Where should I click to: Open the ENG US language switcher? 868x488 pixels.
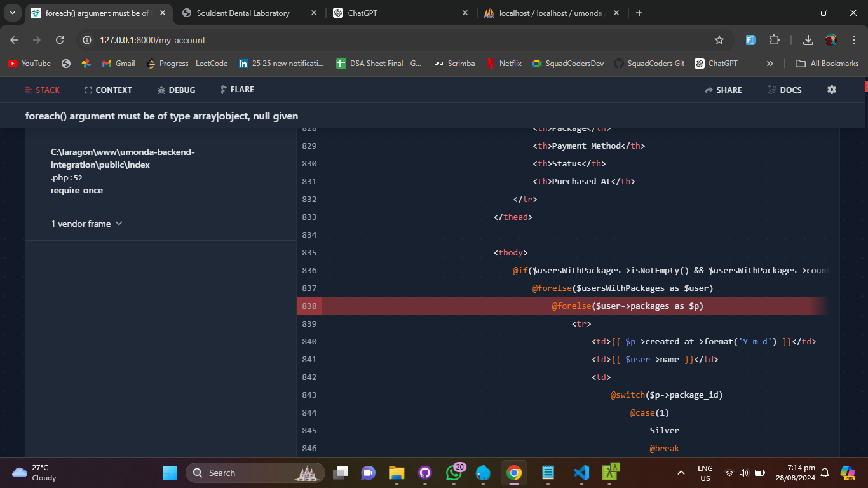click(705, 473)
